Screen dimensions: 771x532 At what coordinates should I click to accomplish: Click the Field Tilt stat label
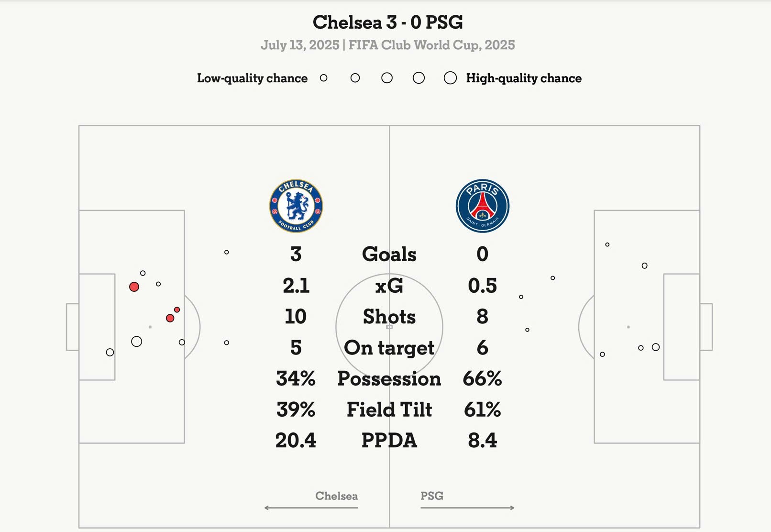pyautogui.click(x=389, y=410)
